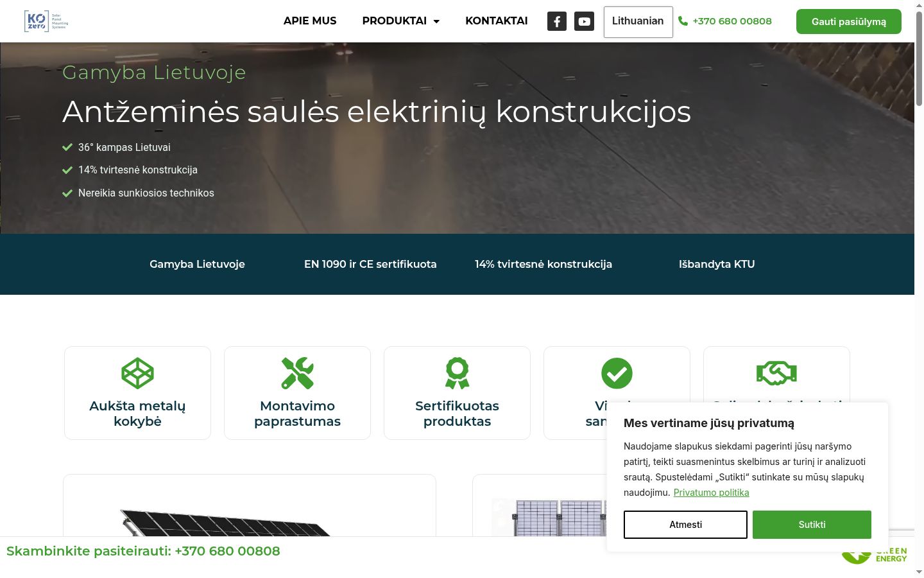Open the Kontaktai menu item

point(497,21)
